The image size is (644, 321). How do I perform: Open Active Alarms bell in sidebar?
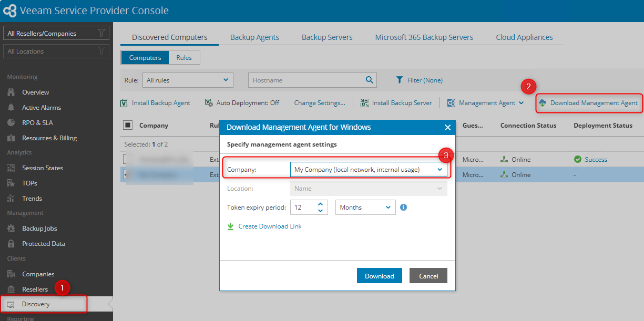[11, 108]
